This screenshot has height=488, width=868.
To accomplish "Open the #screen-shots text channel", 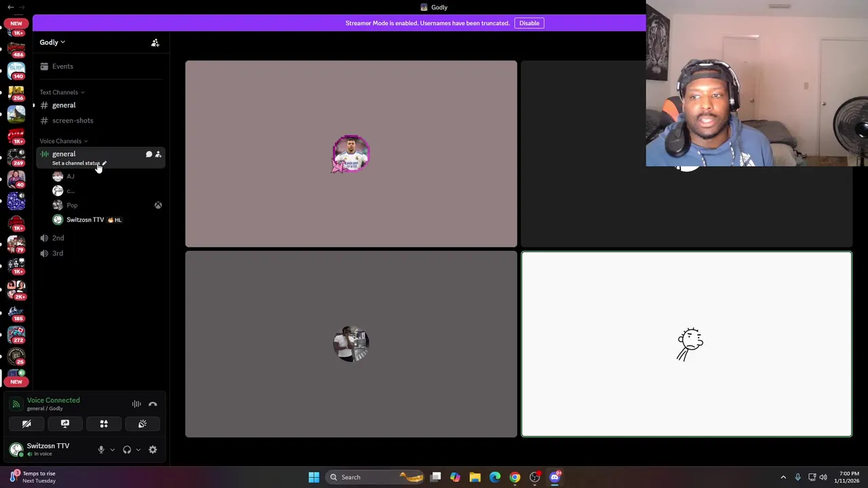I will 100,121.
